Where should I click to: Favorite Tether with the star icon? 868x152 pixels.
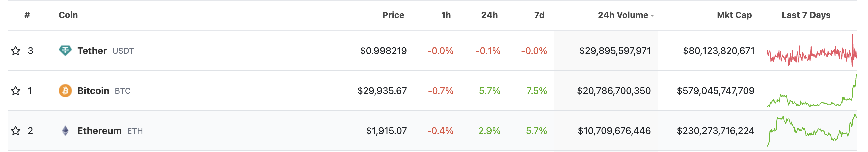[15, 51]
